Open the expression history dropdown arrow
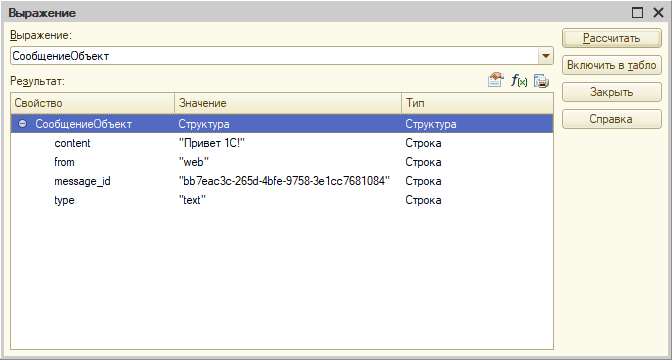 (546, 56)
